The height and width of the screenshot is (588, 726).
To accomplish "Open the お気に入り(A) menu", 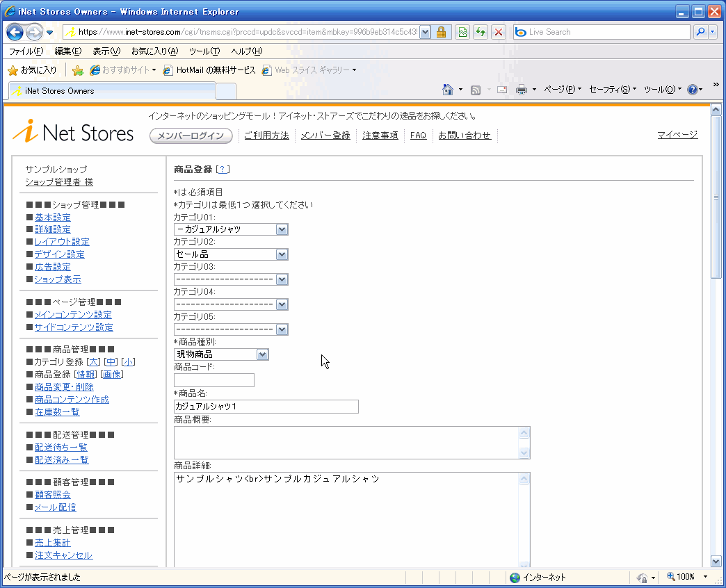I will [154, 51].
